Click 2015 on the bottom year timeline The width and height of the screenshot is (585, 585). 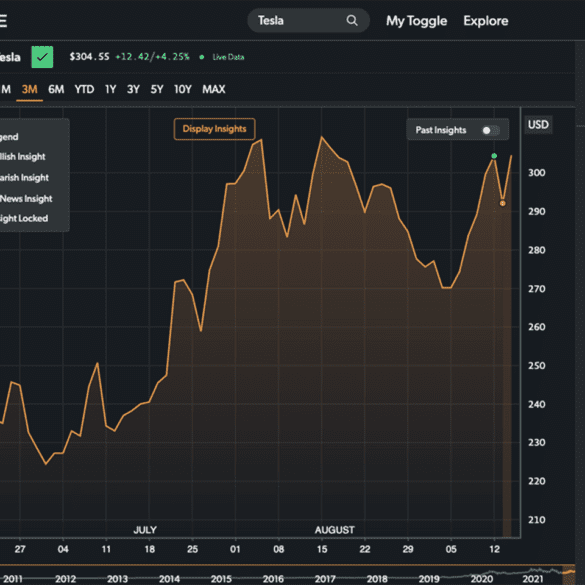click(221, 579)
